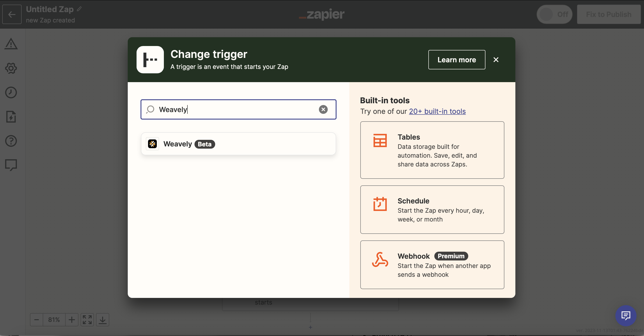
Task: Click the fit-to-screen expand icon
Action: (x=87, y=320)
